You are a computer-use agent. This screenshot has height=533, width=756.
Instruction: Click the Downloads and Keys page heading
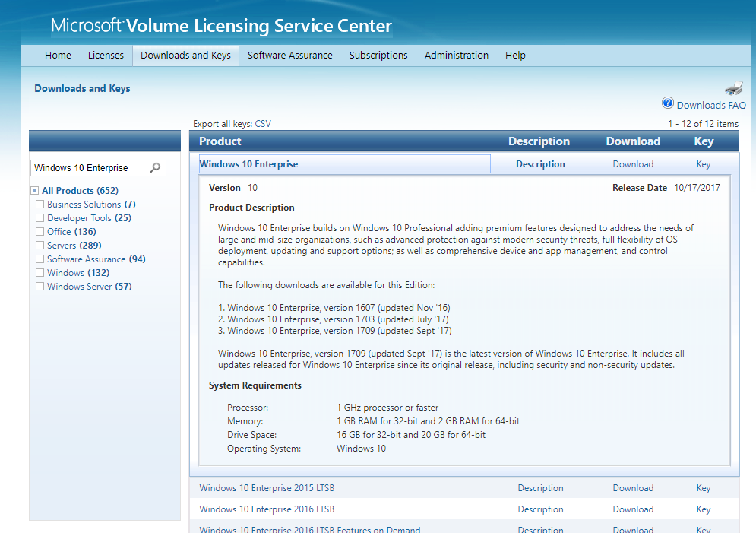pyautogui.click(x=83, y=89)
